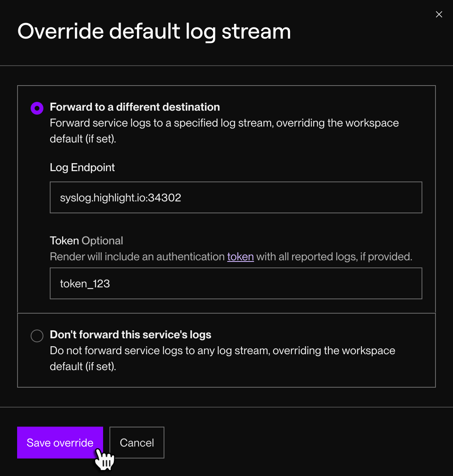
Task: Click the dialog title text
Action: (154, 31)
